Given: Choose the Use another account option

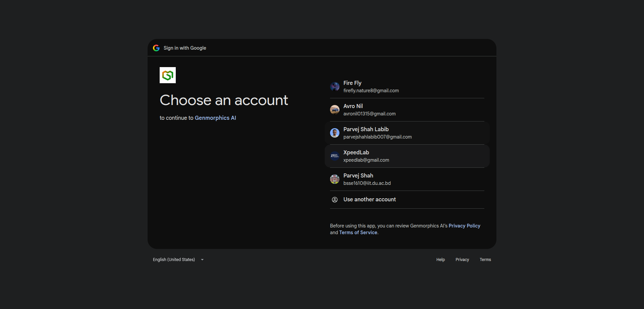Looking at the screenshot, I should 407,200.
